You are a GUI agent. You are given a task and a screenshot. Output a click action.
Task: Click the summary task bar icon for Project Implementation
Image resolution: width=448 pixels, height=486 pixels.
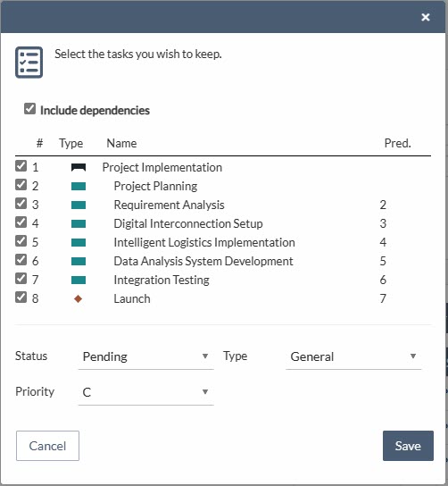click(x=79, y=168)
